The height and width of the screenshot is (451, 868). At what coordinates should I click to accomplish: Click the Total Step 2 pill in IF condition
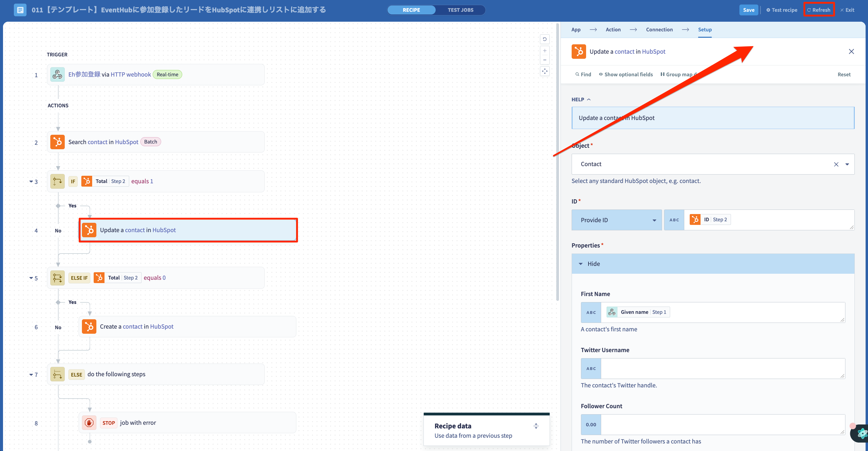click(x=105, y=181)
